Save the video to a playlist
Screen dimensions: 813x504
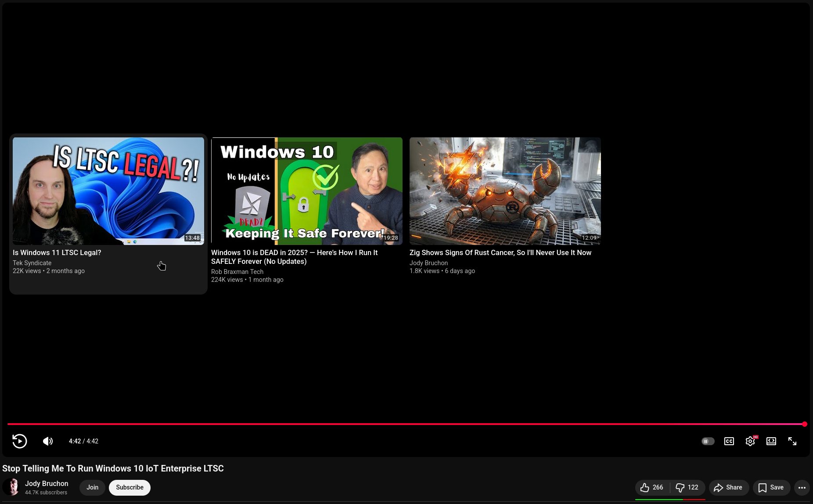(771, 487)
